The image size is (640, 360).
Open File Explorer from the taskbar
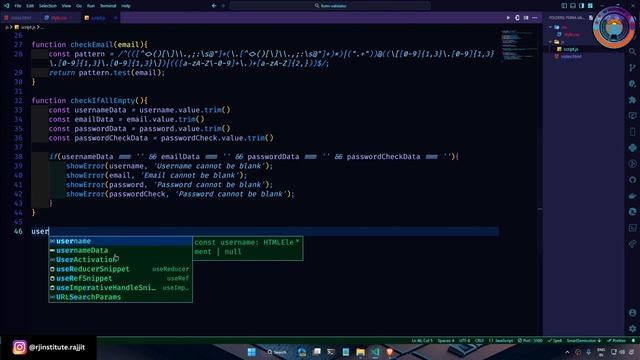(x=360, y=352)
